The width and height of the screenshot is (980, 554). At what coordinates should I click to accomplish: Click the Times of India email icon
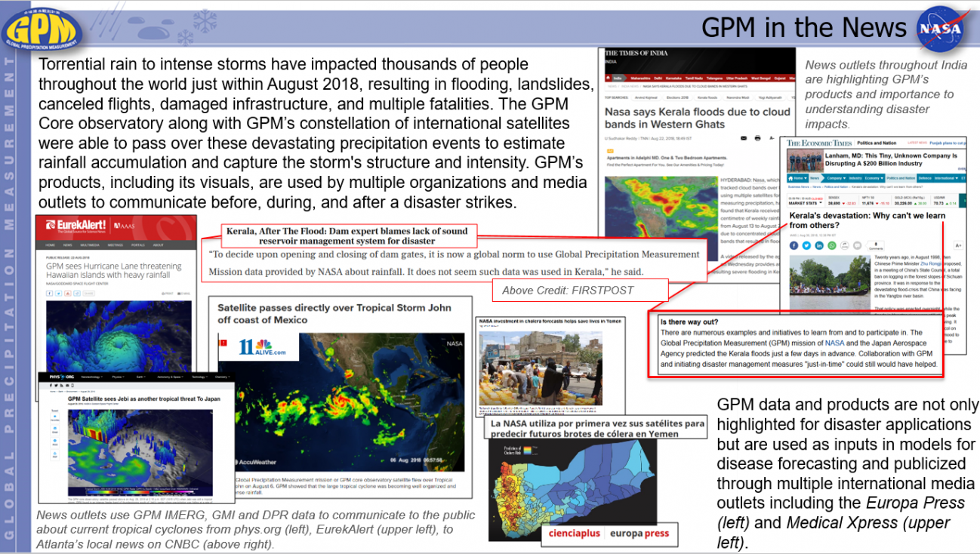[744, 138]
